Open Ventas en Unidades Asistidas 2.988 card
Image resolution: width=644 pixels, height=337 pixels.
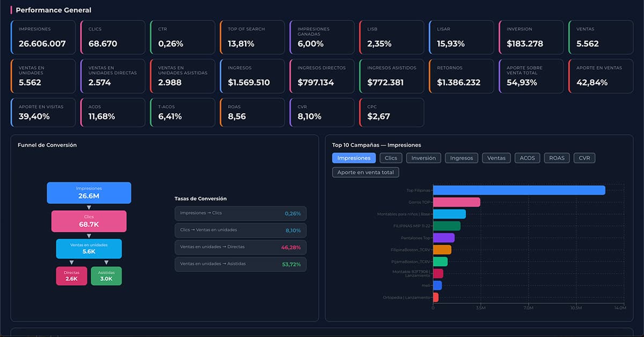(x=182, y=76)
